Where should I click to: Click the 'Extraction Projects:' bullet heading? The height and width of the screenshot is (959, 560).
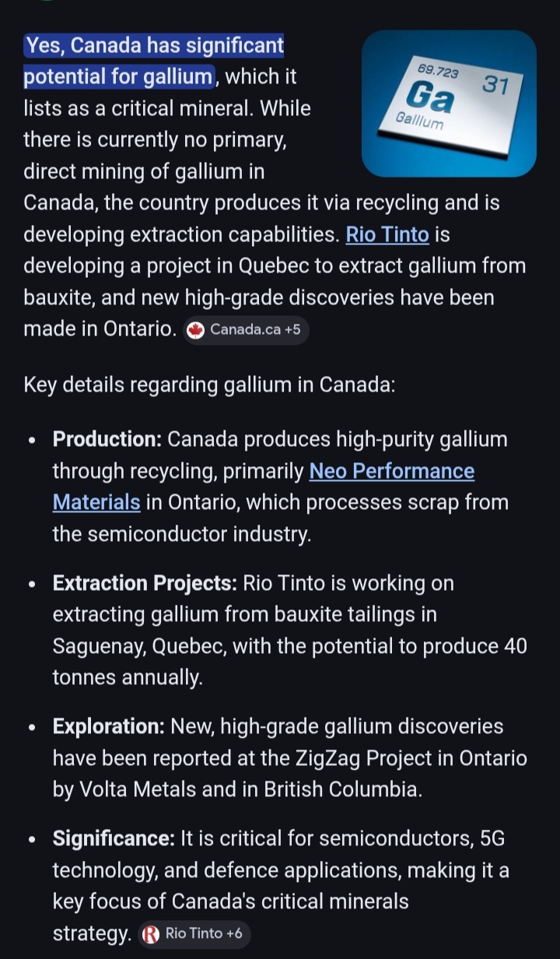(x=144, y=583)
